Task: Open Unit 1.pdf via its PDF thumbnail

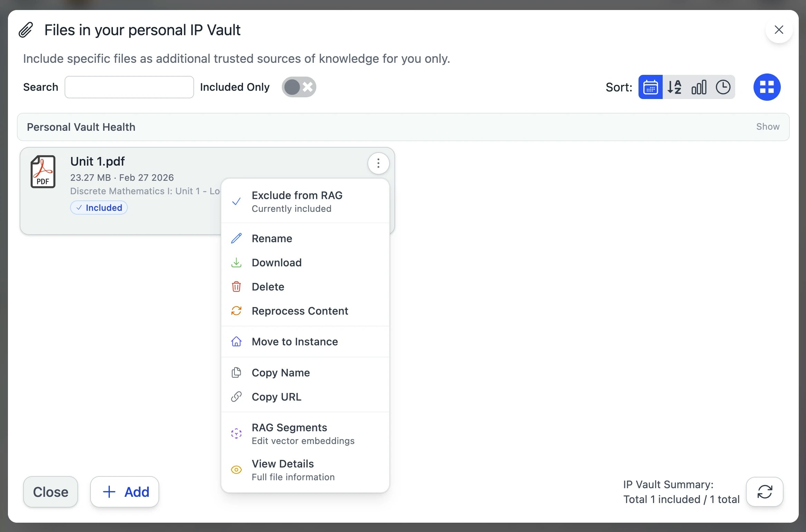Action: pyautogui.click(x=43, y=171)
